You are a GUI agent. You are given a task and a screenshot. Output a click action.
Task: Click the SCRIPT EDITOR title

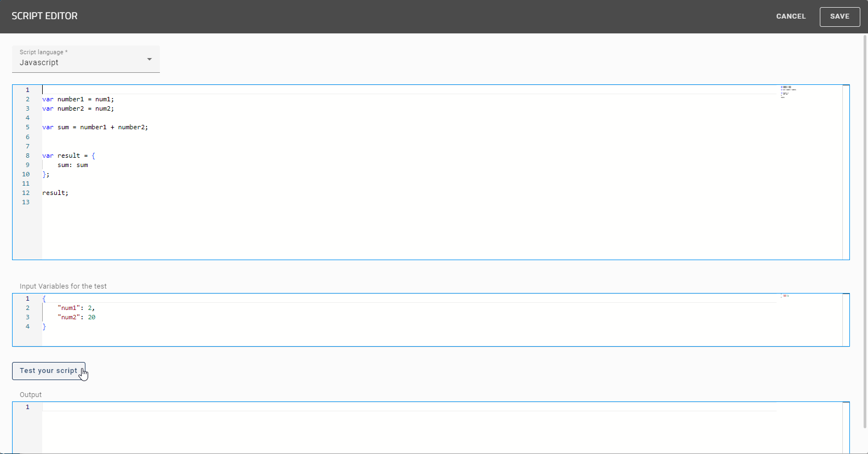point(44,16)
